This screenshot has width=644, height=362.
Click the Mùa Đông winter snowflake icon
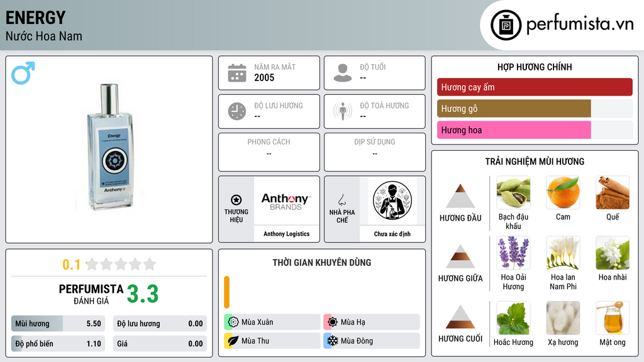tap(333, 341)
